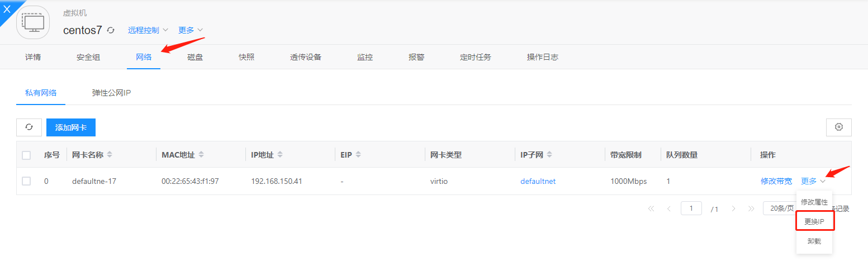
Task: Open the column settings gear
Action: point(838,127)
